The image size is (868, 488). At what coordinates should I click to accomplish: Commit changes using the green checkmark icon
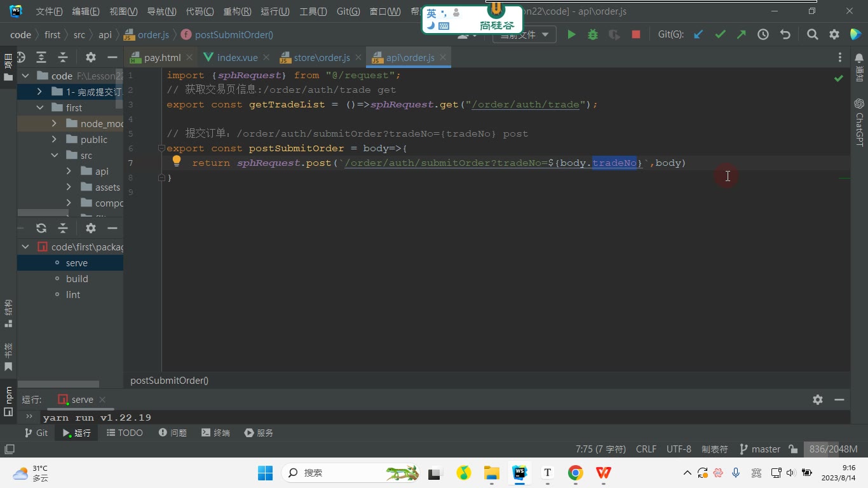click(x=720, y=35)
